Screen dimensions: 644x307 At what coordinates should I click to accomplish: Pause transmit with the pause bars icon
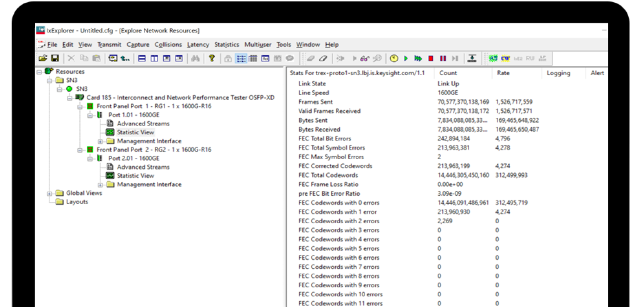click(x=443, y=58)
